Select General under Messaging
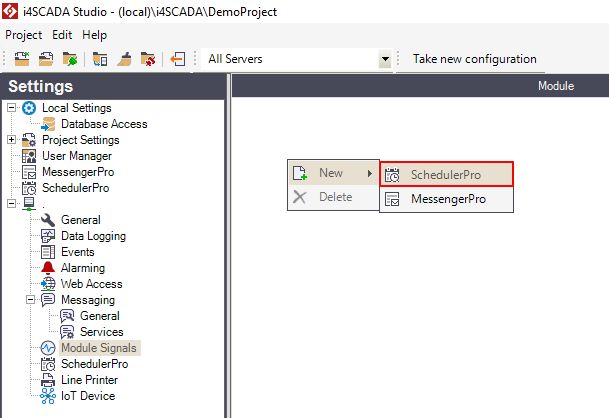 (x=100, y=316)
